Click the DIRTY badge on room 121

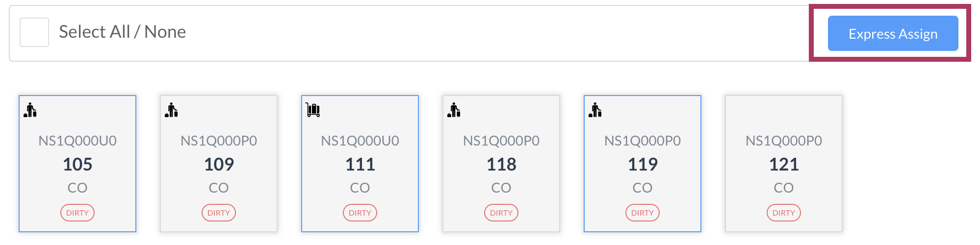coord(784,213)
